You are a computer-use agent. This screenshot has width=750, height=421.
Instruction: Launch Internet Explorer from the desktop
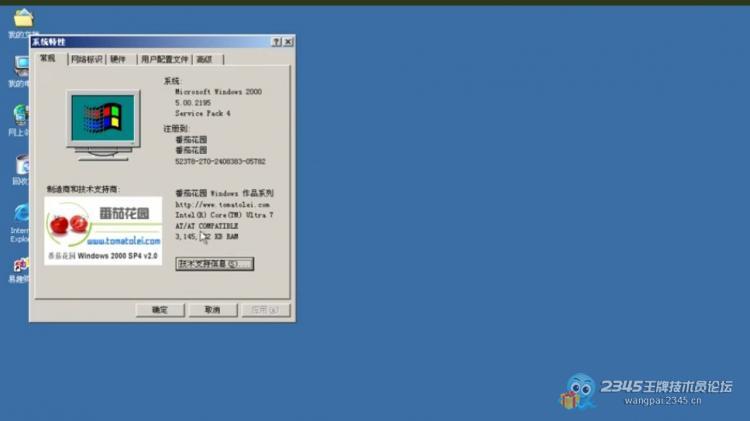click(22, 214)
